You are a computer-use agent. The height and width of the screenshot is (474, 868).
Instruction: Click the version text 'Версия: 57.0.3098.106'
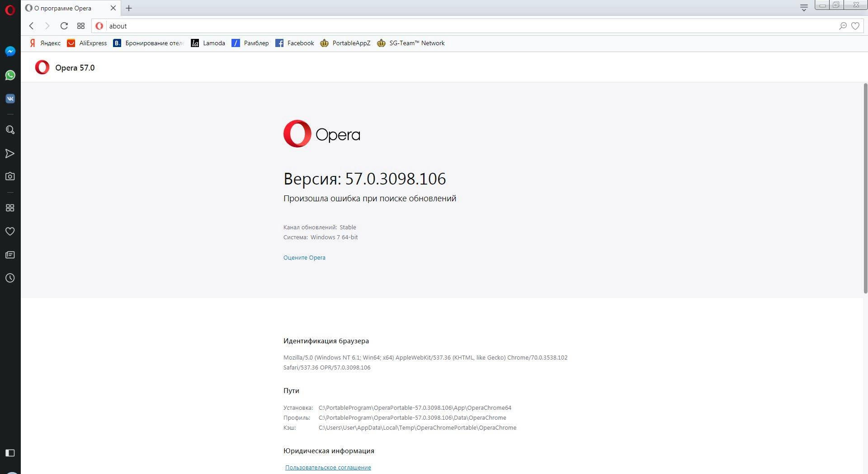(365, 179)
